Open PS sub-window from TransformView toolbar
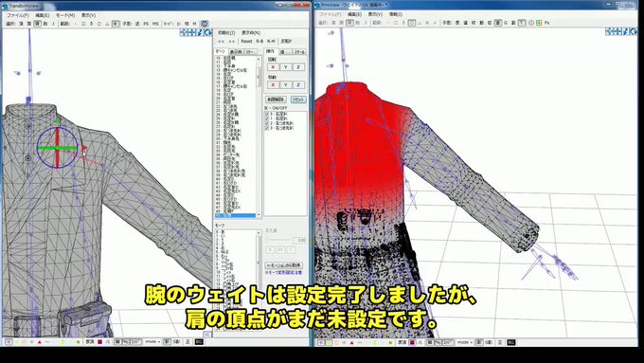 [146, 24]
